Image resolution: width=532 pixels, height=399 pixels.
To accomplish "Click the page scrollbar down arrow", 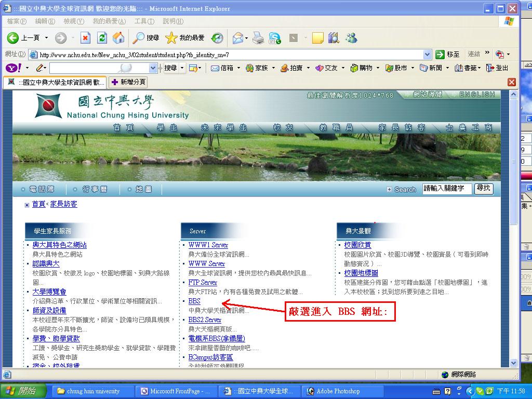I will (x=513, y=363).
